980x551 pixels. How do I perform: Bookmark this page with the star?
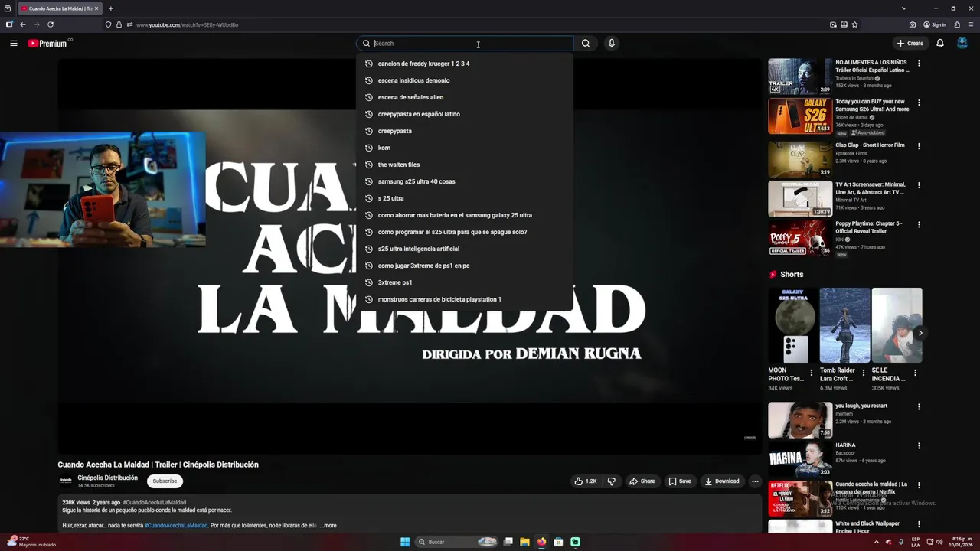click(x=854, y=24)
